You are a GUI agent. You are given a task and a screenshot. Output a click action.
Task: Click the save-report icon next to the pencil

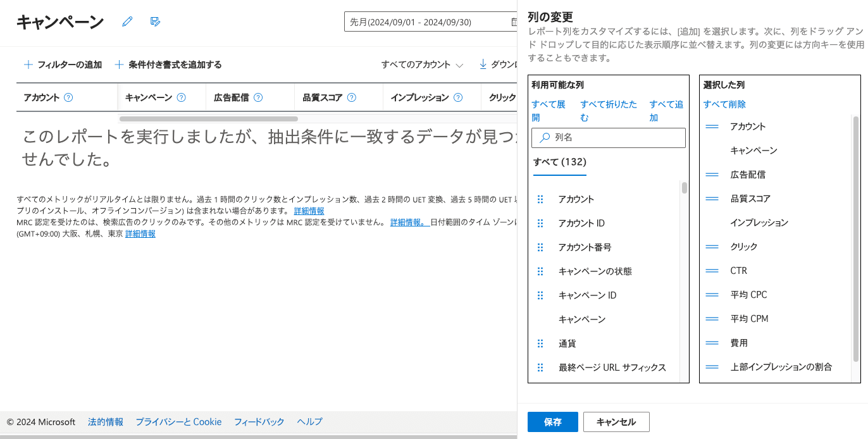click(x=155, y=22)
